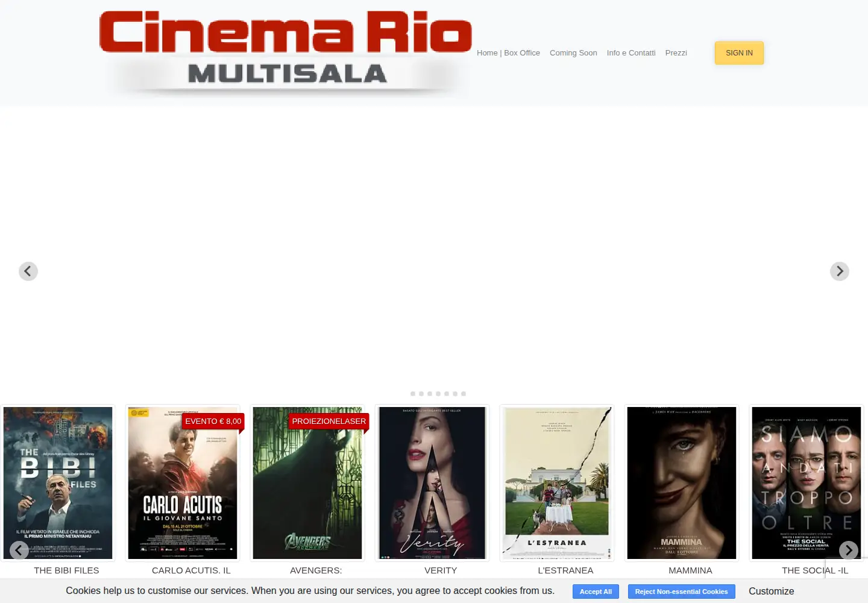Screen dimensions: 868x603
Task: Open the Mammina movie poster
Action: [x=682, y=483]
